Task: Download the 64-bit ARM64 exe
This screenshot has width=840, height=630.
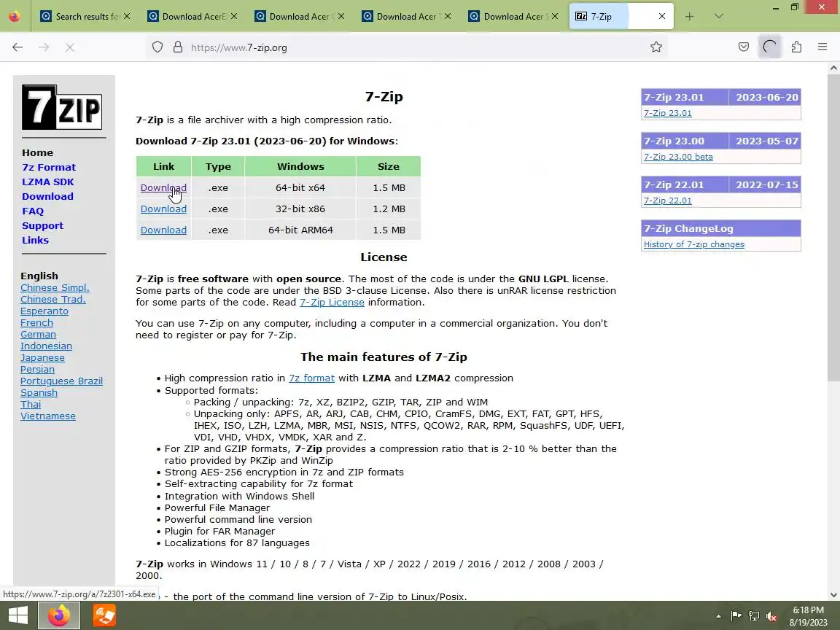Action: (x=163, y=230)
